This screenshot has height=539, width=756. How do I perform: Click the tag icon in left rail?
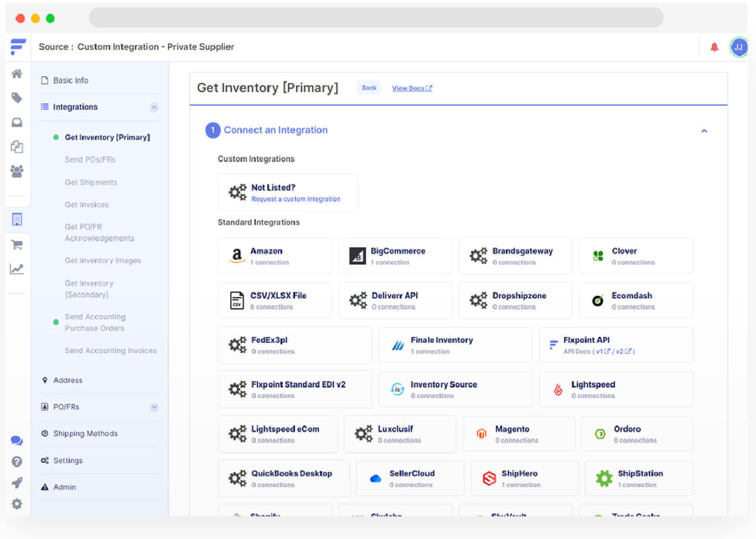click(x=17, y=98)
